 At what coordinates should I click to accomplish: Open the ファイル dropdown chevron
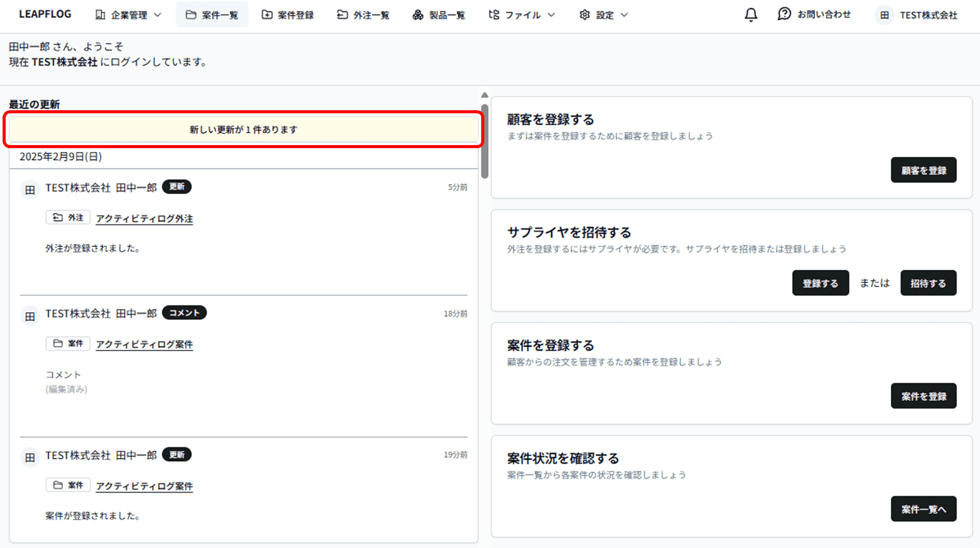552,15
